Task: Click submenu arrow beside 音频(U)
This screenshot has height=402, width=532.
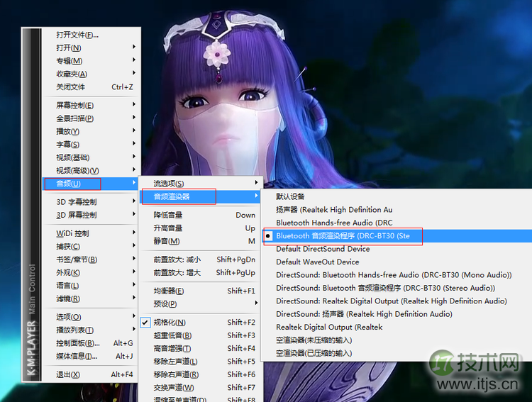Action: [x=134, y=182]
